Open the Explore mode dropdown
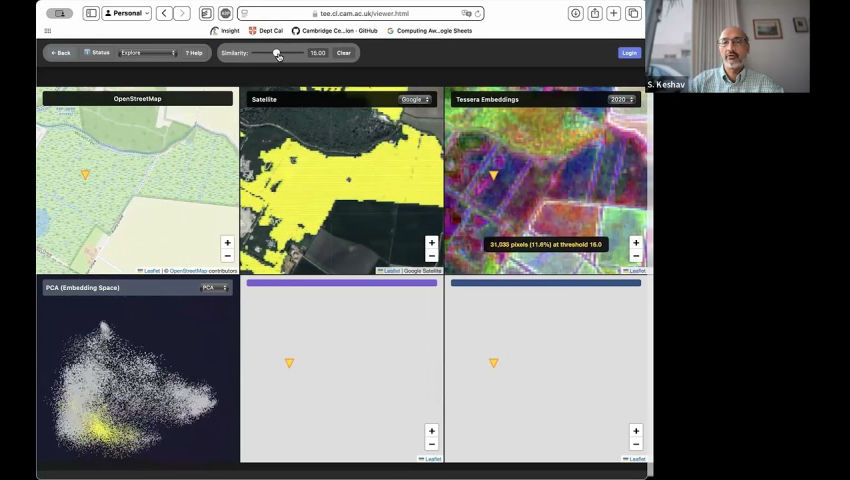Image resolution: width=850 pixels, height=480 pixels. coord(148,53)
